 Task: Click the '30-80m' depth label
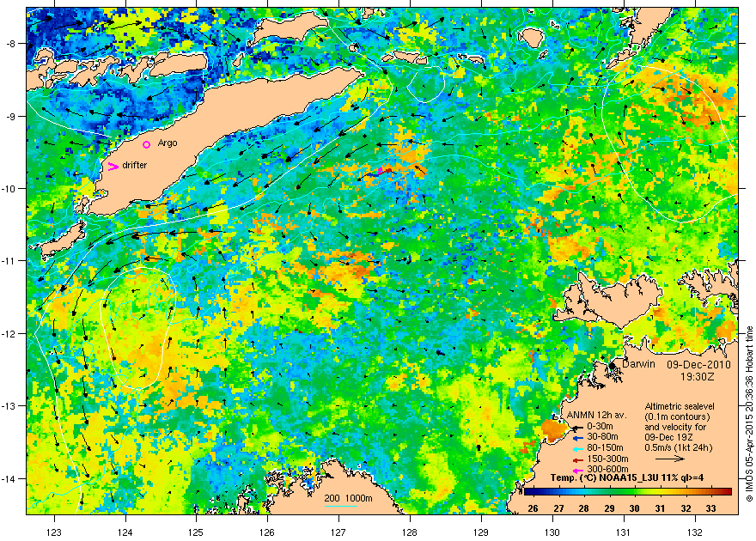tap(602, 437)
